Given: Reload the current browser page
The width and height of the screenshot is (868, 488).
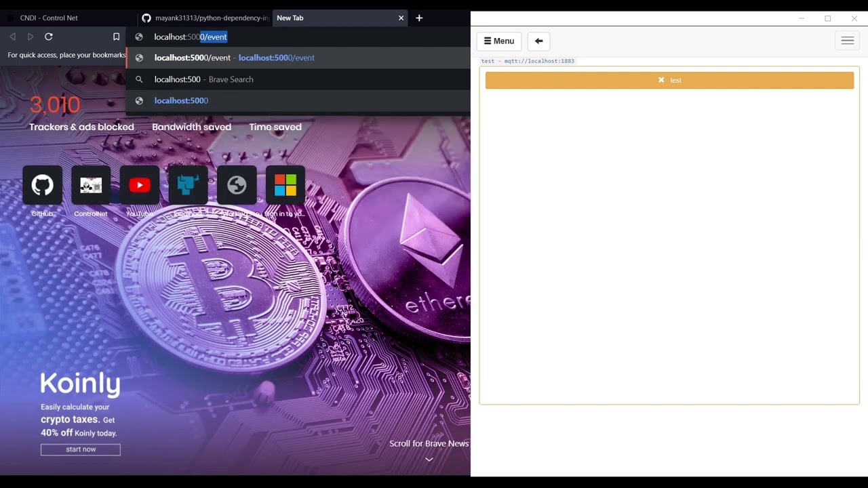Looking at the screenshot, I should [49, 37].
